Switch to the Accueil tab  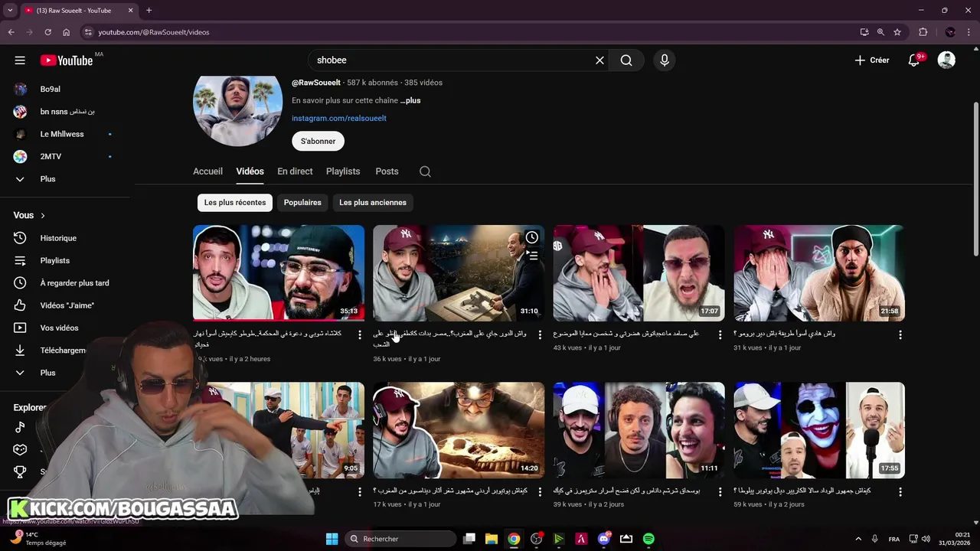(x=207, y=171)
